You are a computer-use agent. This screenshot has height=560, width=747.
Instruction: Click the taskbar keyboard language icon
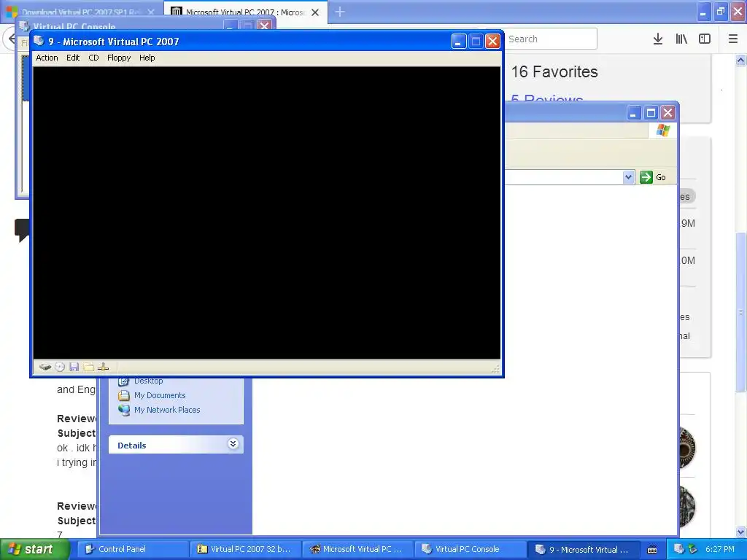[x=652, y=550]
